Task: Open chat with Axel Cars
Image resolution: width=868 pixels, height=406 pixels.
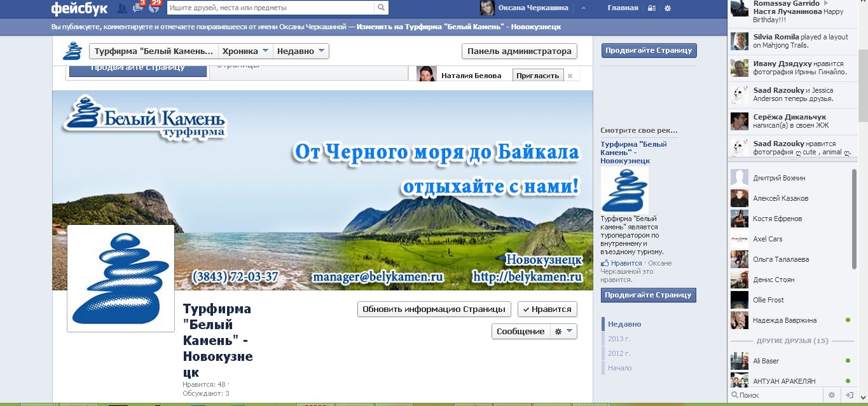Action: coord(792,239)
